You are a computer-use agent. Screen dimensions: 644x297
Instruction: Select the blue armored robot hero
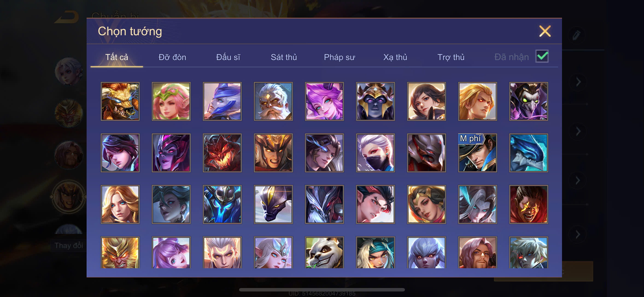pos(222,204)
